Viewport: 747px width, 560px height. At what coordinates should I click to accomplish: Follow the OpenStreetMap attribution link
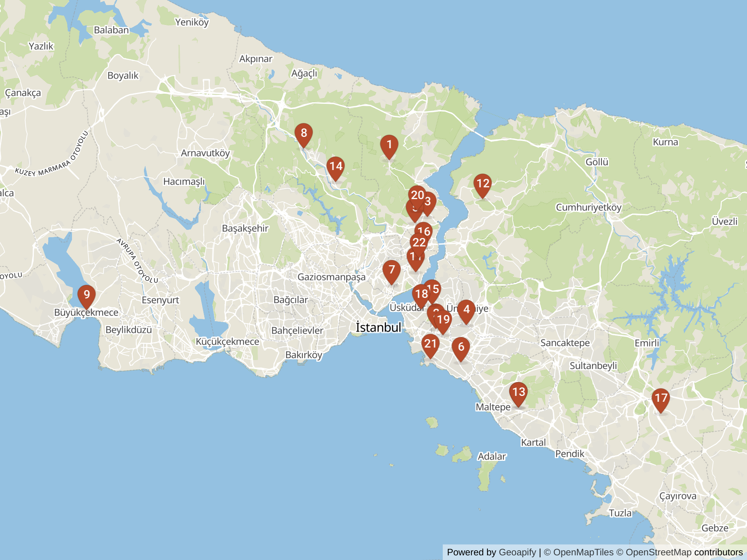[659, 552]
